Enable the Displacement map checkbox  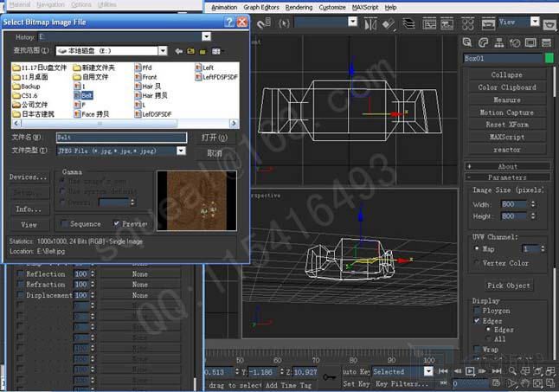click(21, 295)
